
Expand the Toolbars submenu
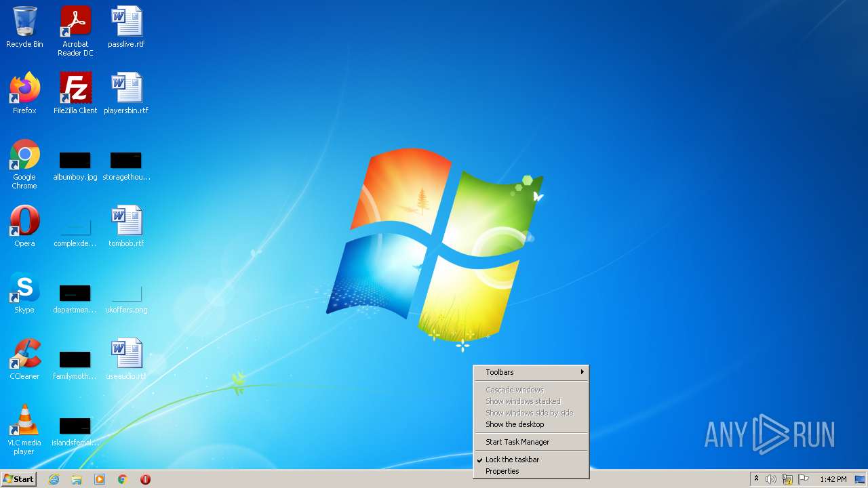tap(531, 372)
